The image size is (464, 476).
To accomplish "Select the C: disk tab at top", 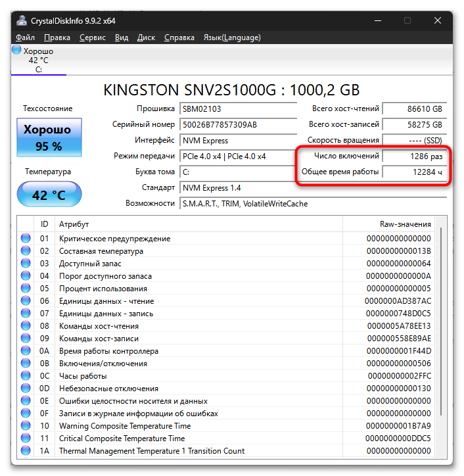I will [x=38, y=60].
